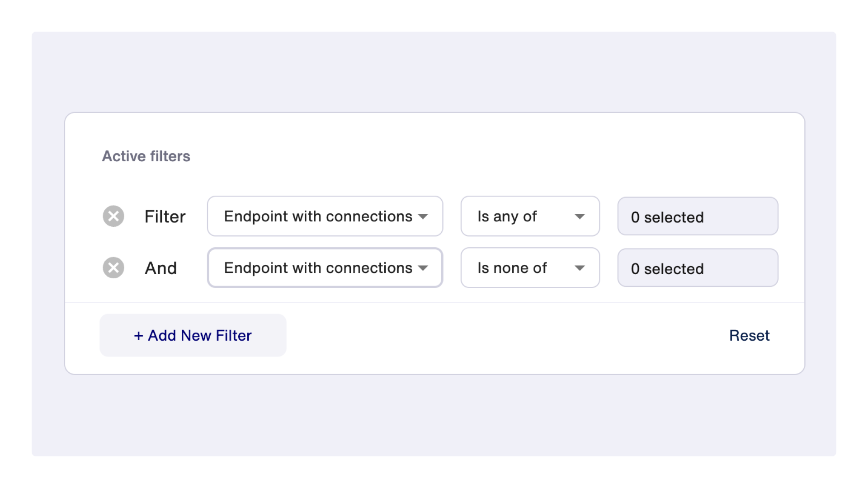Click the chevron on the second Endpoint dropdown
868x488 pixels.
pyautogui.click(x=423, y=267)
